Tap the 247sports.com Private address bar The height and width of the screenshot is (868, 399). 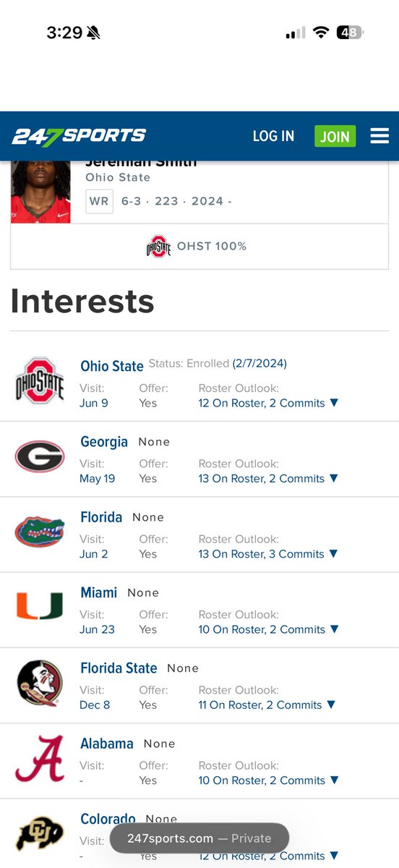[x=199, y=838]
